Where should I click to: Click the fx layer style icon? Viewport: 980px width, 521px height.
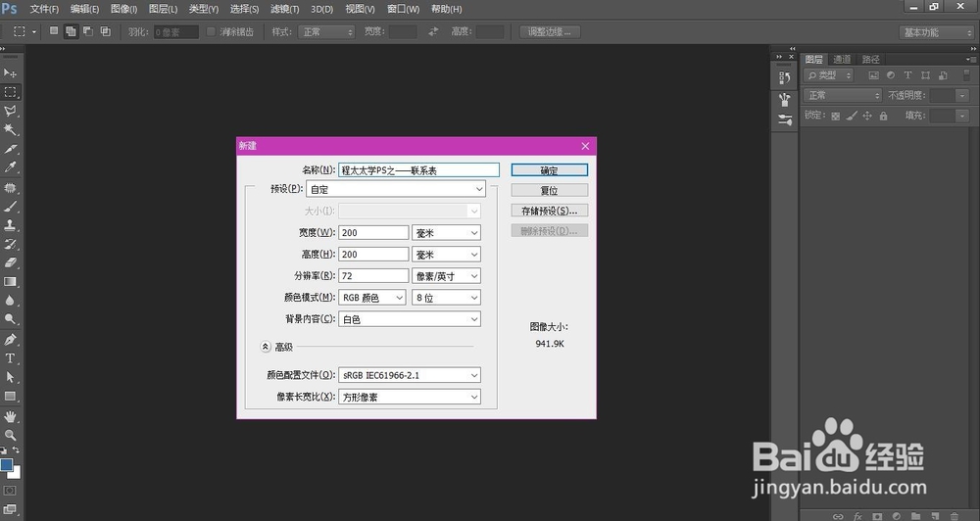pos(858,516)
